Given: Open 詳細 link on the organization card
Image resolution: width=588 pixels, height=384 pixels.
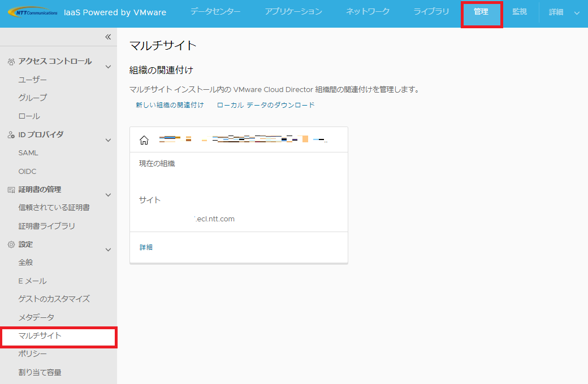Looking at the screenshot, I should [146, 247].
